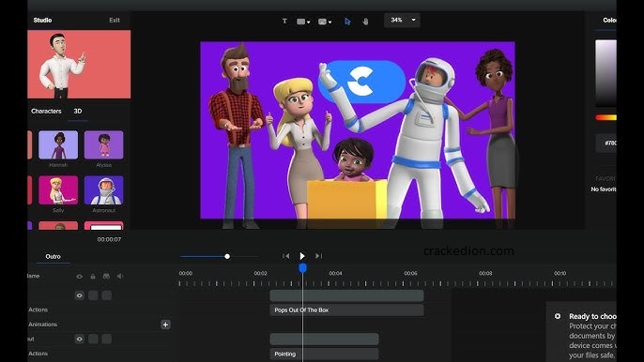
Task: Toggle eye visibility of first character track
Action: [79, 295]
